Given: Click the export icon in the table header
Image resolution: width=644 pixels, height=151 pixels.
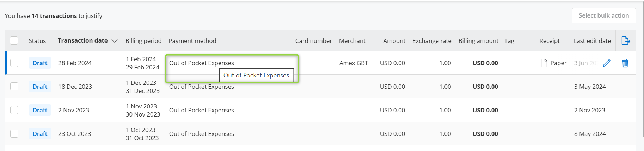Looking at the screenshot, I should 625,40.
